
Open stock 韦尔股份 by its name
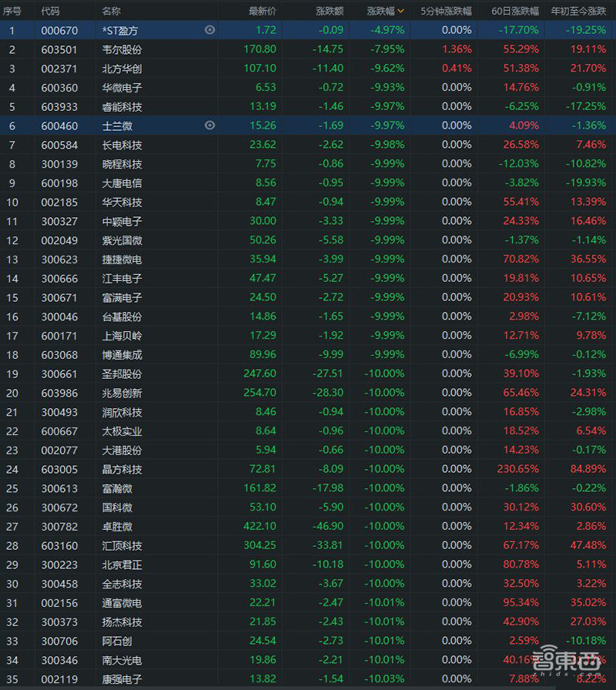tap(122, 49)
